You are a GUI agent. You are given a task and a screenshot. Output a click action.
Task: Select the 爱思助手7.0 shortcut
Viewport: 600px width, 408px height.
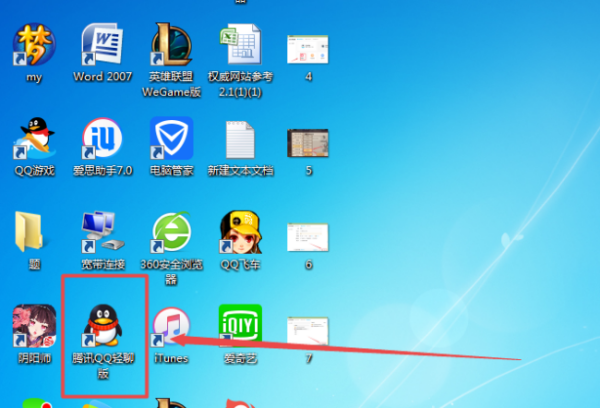102,138
